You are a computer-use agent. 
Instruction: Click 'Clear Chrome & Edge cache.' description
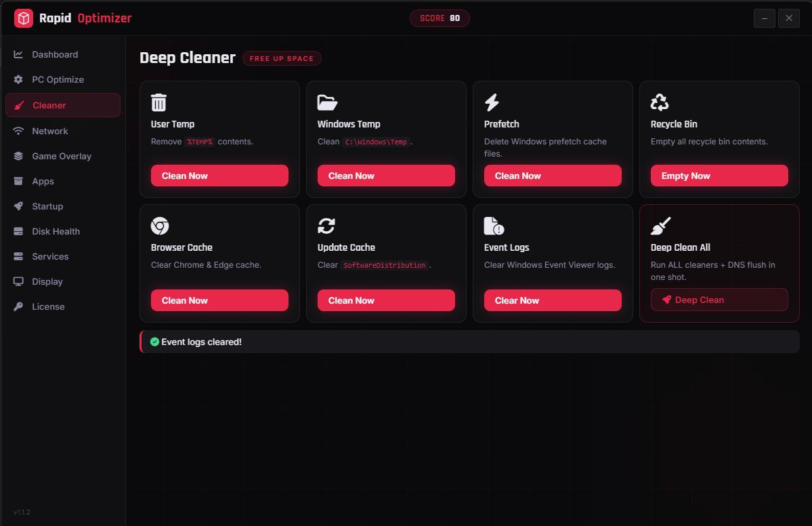tap(206, 265)
